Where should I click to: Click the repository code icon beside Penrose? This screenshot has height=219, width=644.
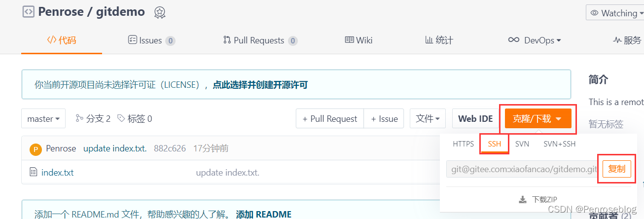pyautogui.click(x=28, y=11)
